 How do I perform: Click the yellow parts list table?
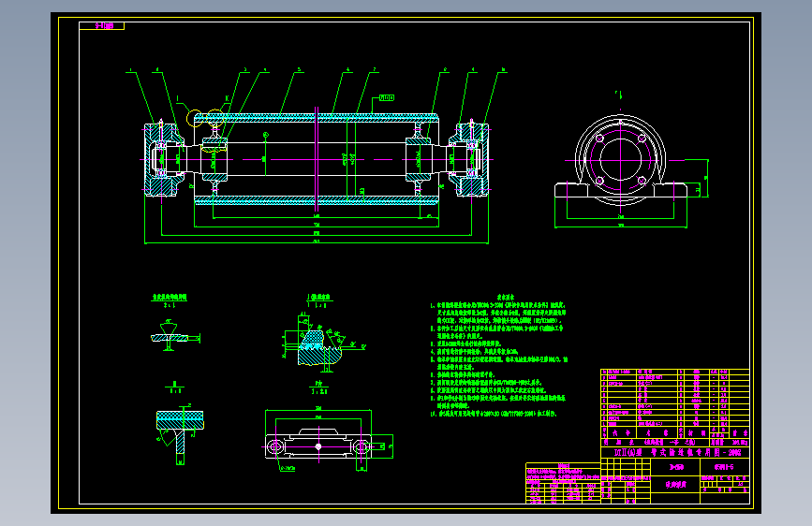point(674,403)
